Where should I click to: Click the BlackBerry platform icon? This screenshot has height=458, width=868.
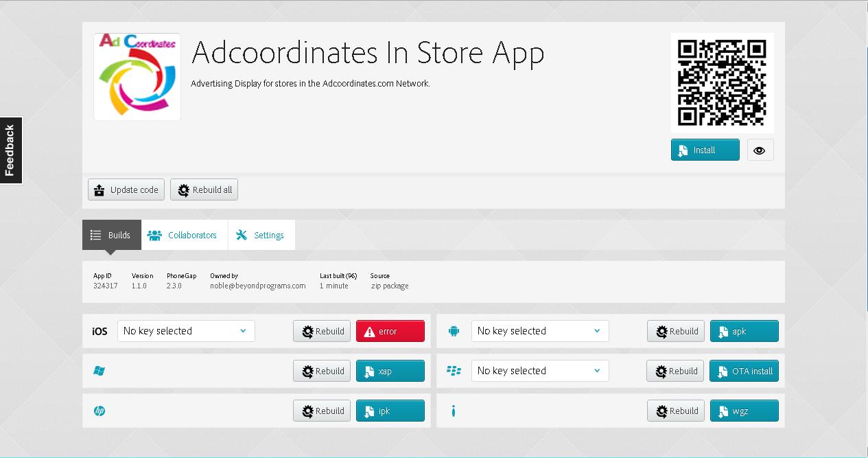(x=454, y=371)
